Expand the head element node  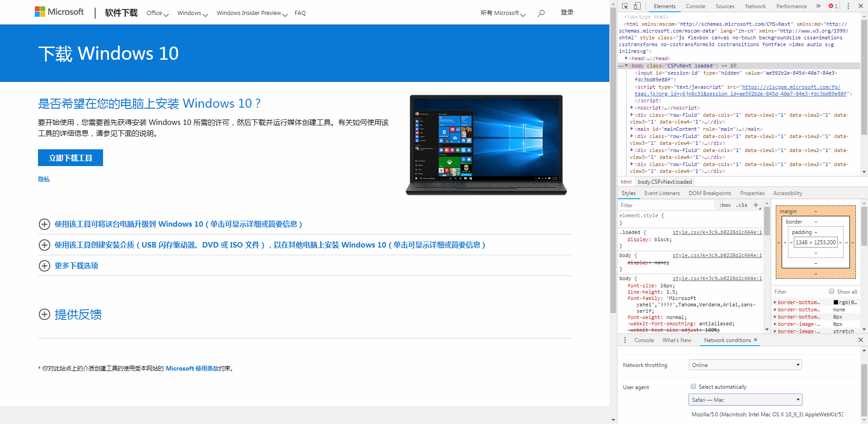(626, 58)
